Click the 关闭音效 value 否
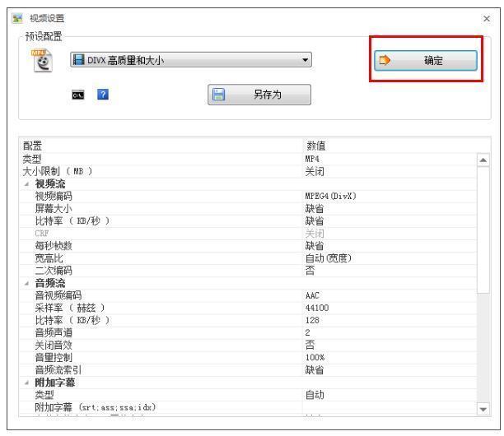 click(x=310, y=346)
